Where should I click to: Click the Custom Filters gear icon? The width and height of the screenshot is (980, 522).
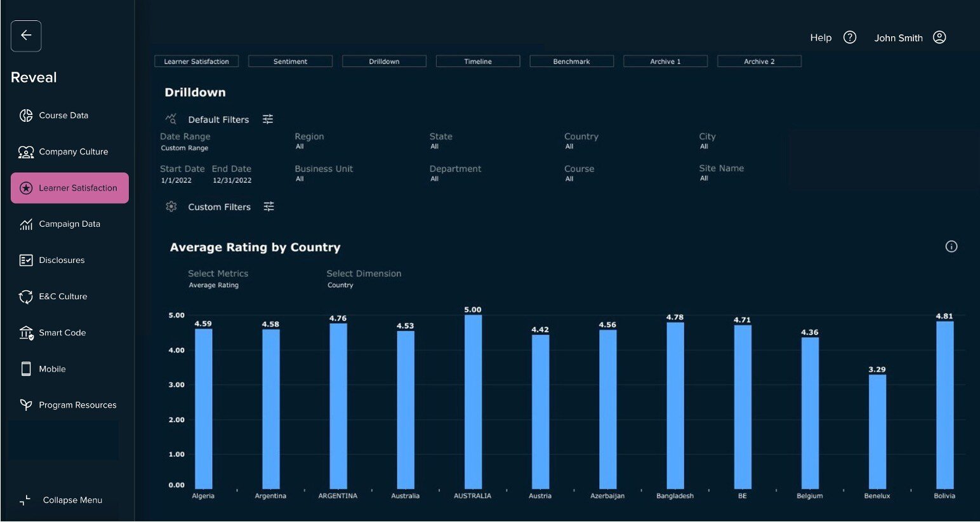tap(171, 206)
